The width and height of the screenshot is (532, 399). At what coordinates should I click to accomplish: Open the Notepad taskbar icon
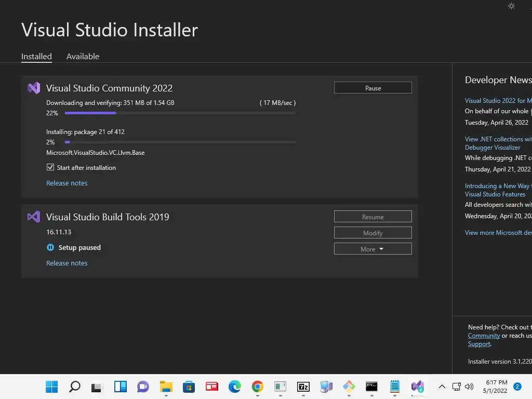(395, 387)
